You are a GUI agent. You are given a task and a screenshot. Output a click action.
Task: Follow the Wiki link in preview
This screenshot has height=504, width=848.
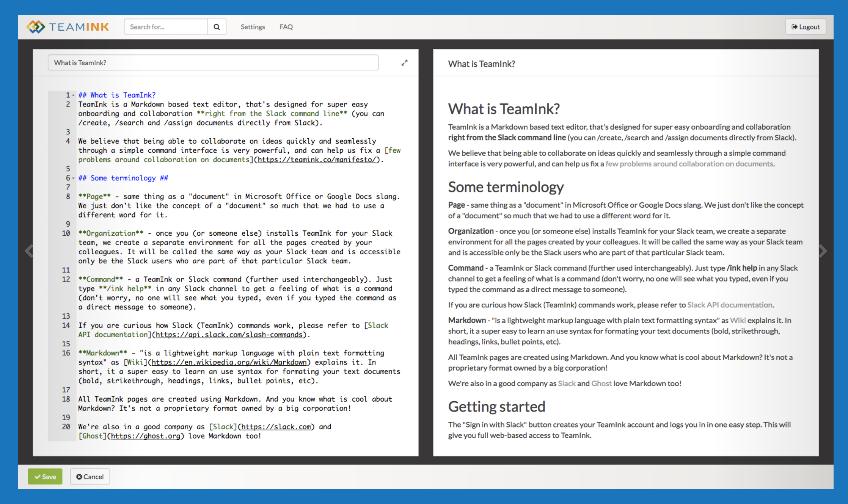click(x=738, y=320)
